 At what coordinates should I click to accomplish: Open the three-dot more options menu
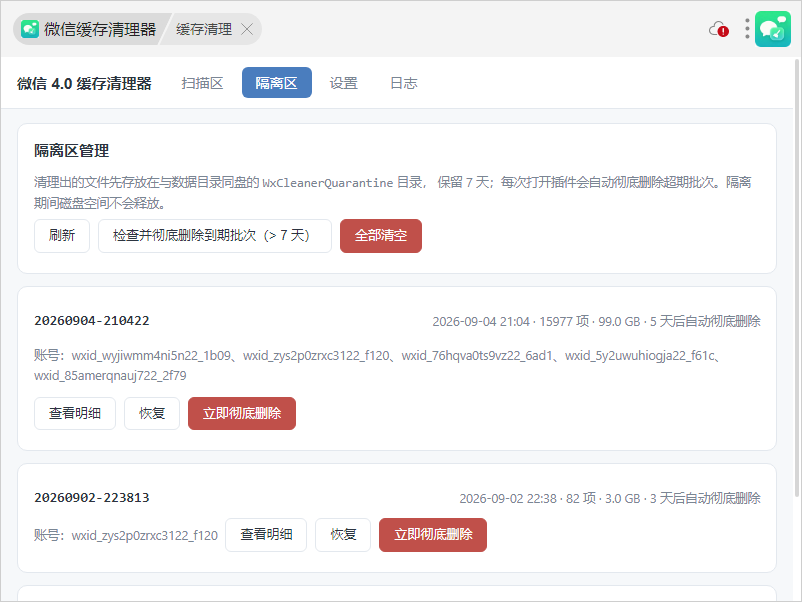coord(747,29)
